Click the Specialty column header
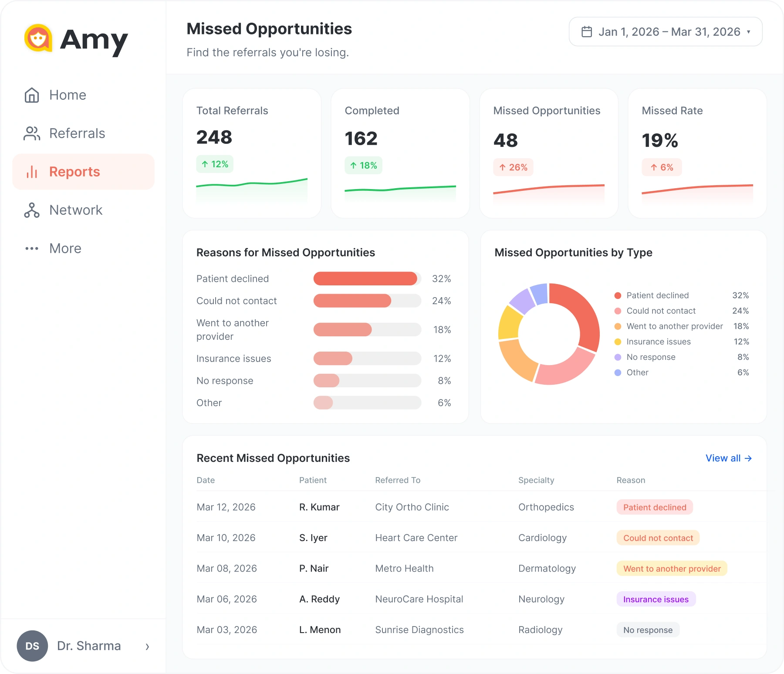This screenshot has width=784, height=674. coord(536,480)
